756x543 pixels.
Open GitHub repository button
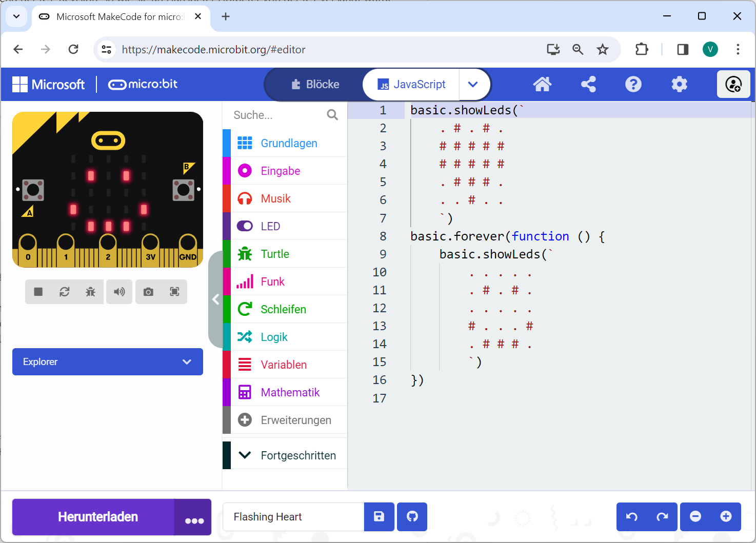point(412,516)
